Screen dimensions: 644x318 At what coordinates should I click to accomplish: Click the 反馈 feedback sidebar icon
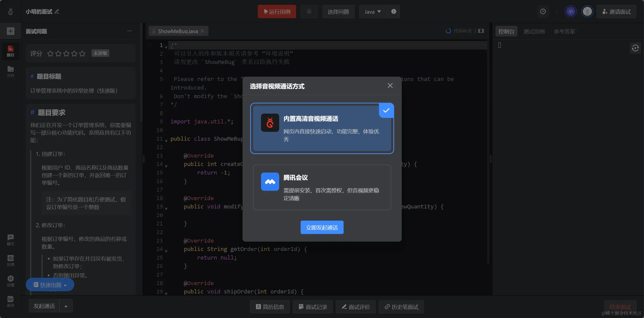10,260
